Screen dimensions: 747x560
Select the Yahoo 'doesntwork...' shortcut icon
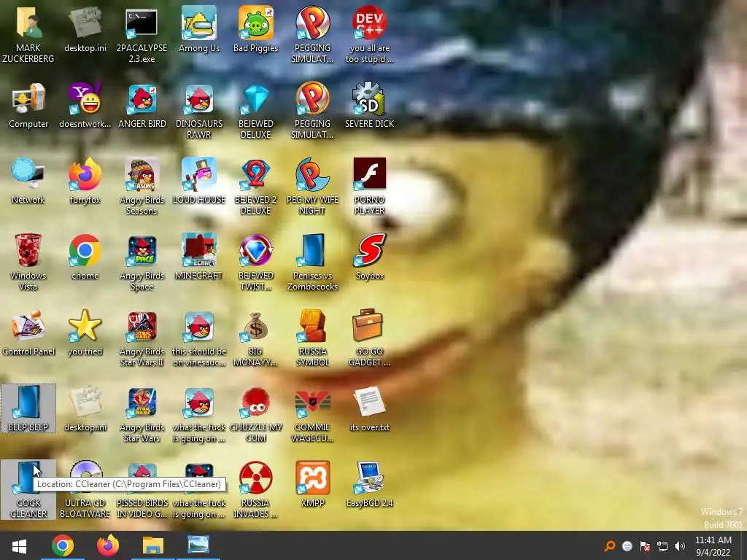click(85, 99)
